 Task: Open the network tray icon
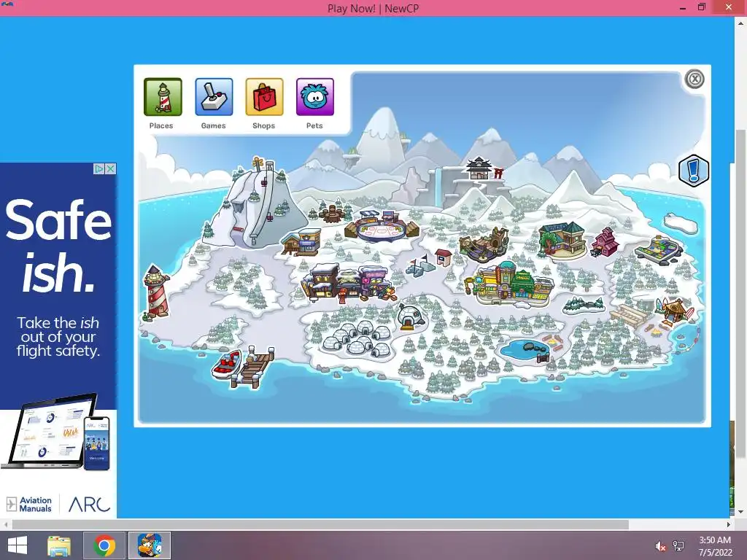678,545
